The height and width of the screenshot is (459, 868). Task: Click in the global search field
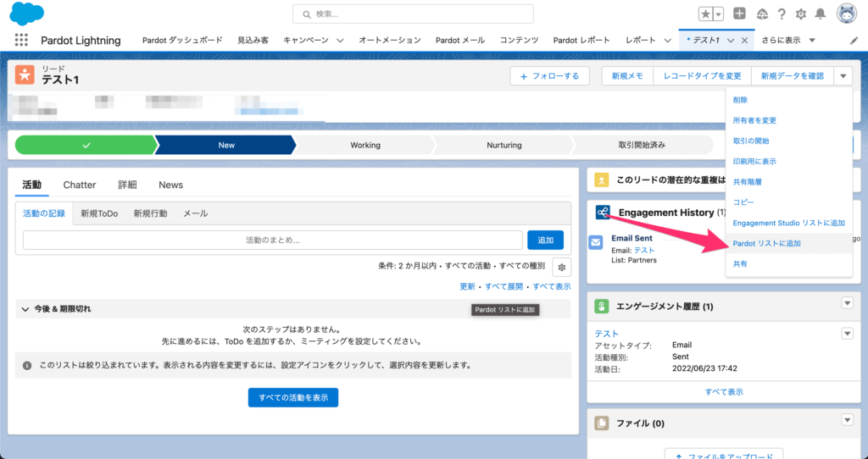(413, 14)
